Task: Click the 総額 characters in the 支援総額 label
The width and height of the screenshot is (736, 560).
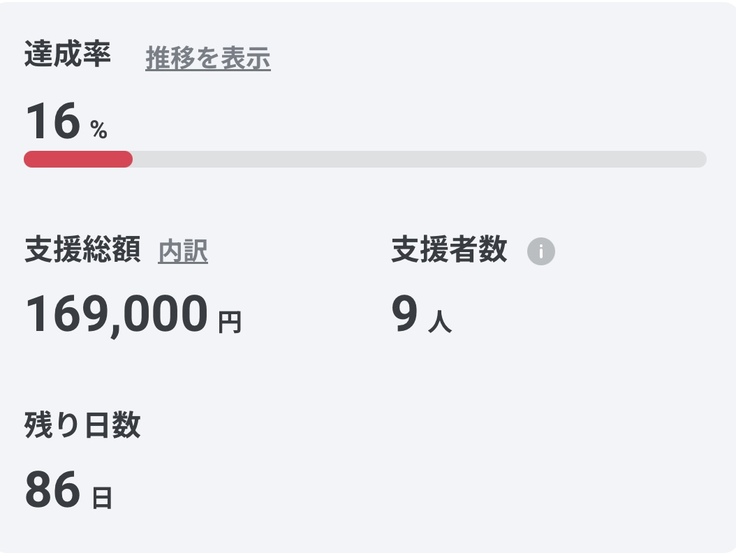Action: point(111,250)
